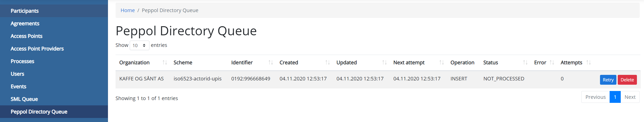The image size is (644, 122).
Task: Select Access Point Providers in sidebar
Action: tap(37, 49)
